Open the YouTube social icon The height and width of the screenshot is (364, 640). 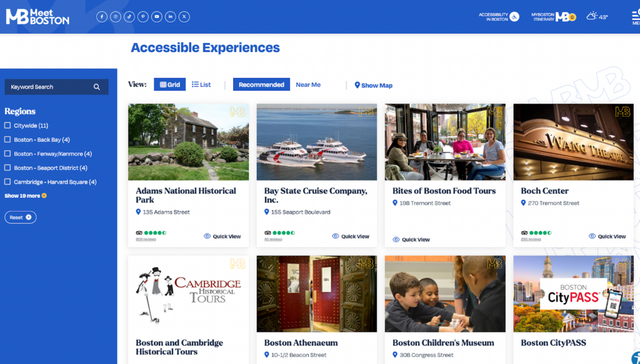point(157,17)
